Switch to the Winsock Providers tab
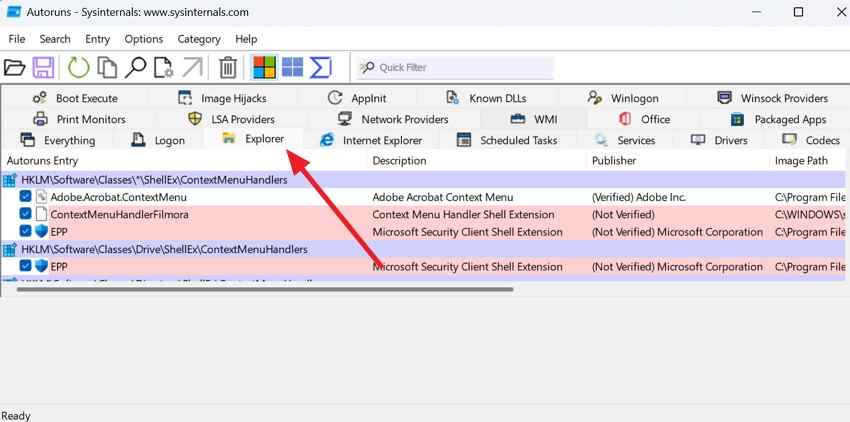This screenshot has height=422, width=850. (x=772, y=98)
